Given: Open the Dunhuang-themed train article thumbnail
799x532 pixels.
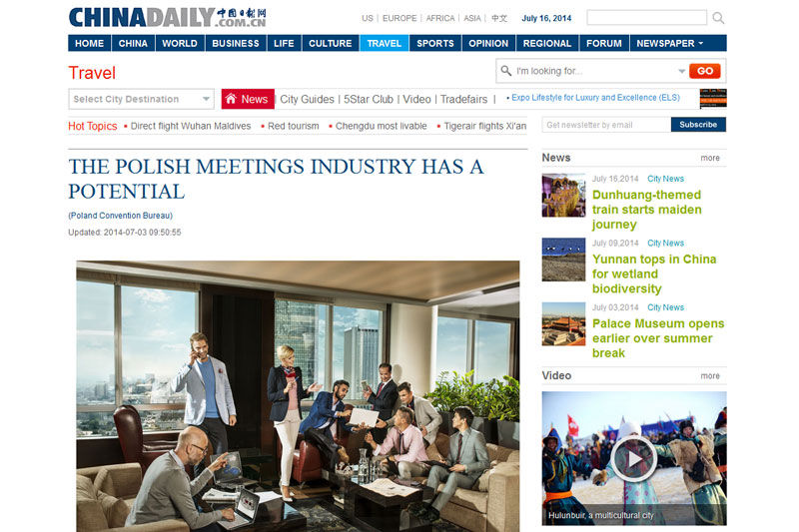Looking at the screenshot, I should (563, 196).
